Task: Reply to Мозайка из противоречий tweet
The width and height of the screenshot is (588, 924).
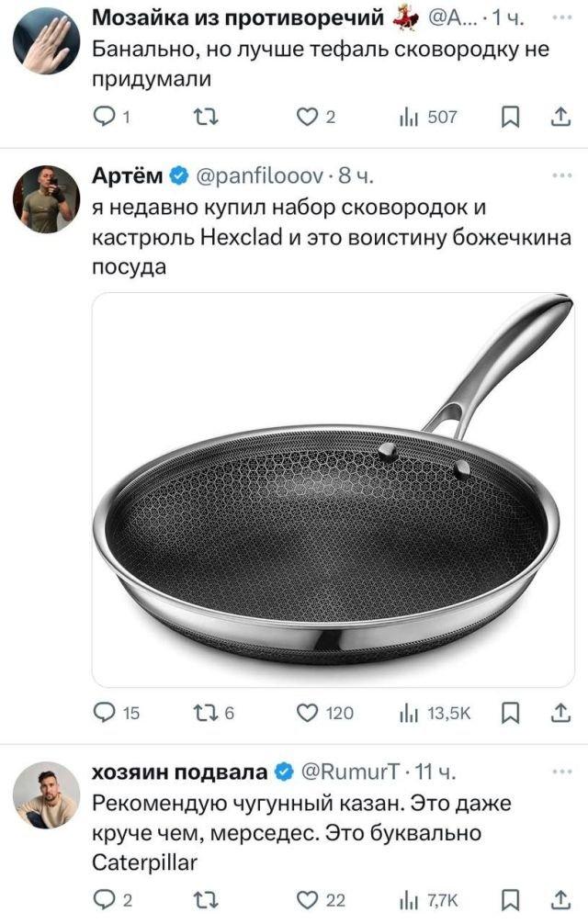Action: pyautogui.click(x=105, y=118)
